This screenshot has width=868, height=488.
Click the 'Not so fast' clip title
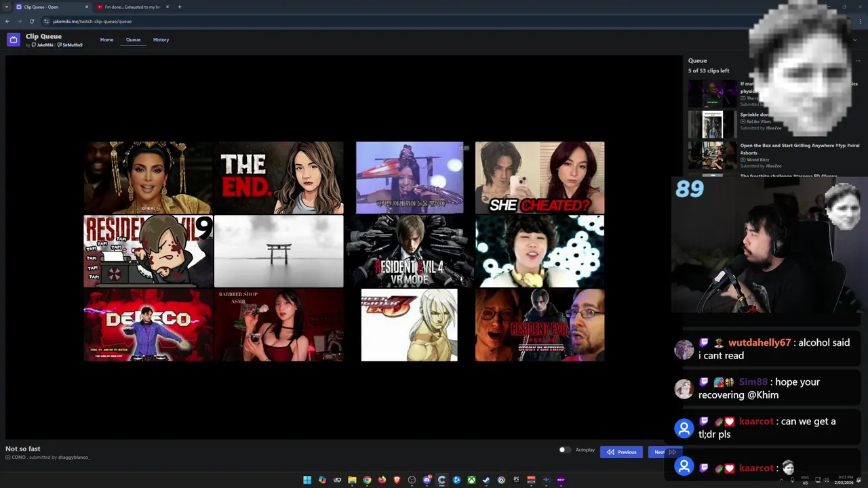[23, 449]
